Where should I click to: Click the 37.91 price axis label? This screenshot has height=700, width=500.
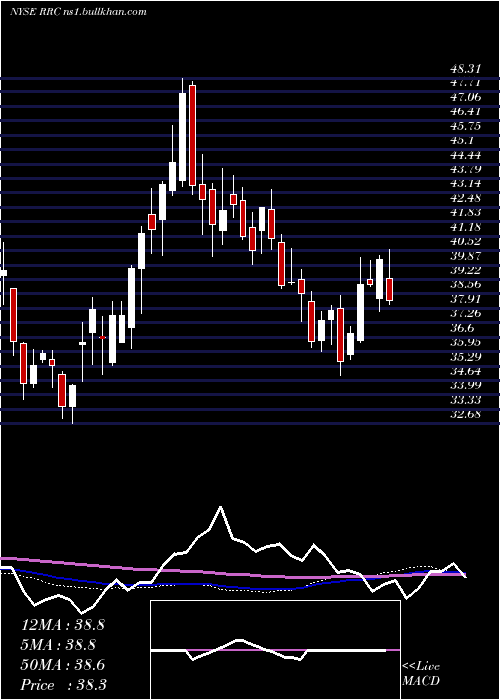click(x=465, y=299)
